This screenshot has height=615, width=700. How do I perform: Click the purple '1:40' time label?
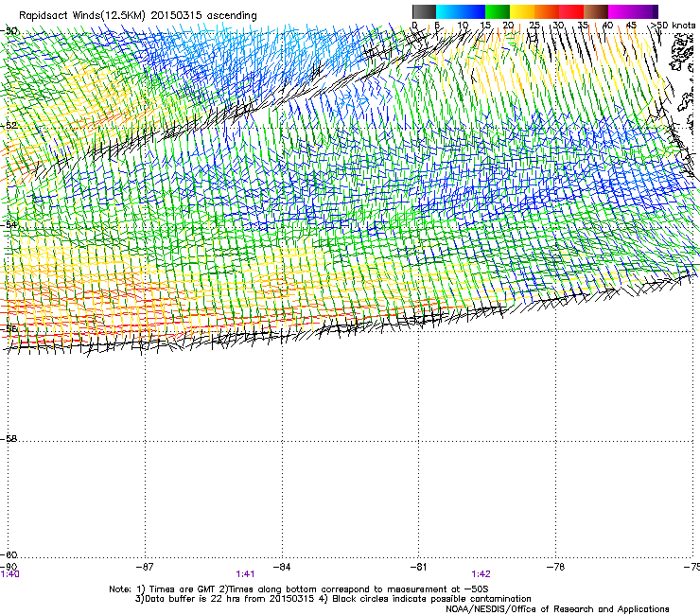(9, 574)
